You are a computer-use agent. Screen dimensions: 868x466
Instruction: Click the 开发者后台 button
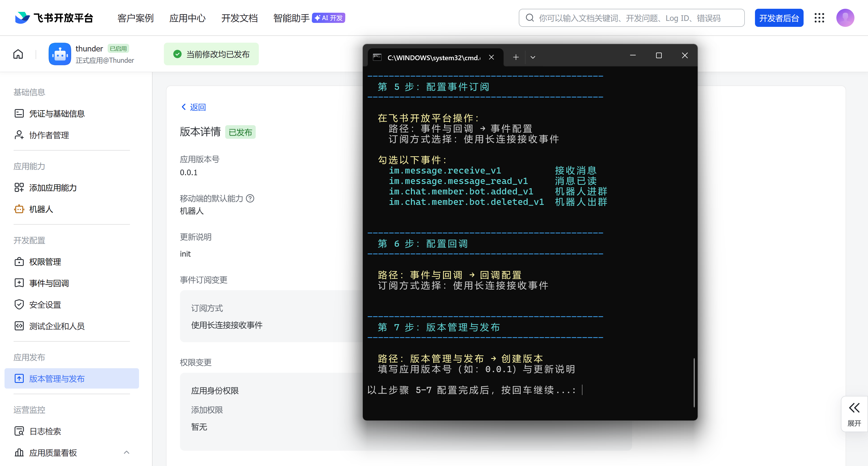pyautogui.click(x=779, y=18)
